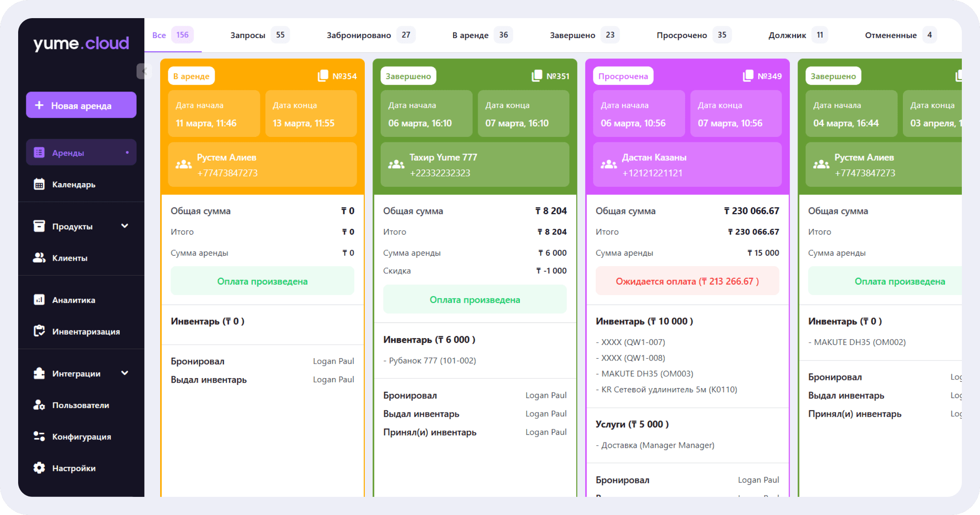The width and height of the screenshot is (980, 515).
Task: Switch to the Запросы tab
Action: coord(260,35)
